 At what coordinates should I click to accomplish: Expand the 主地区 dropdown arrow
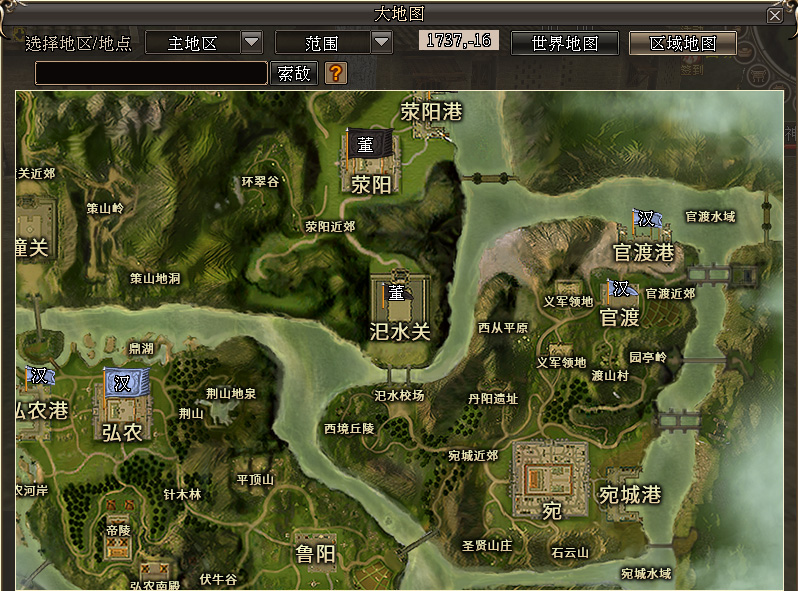252,43
